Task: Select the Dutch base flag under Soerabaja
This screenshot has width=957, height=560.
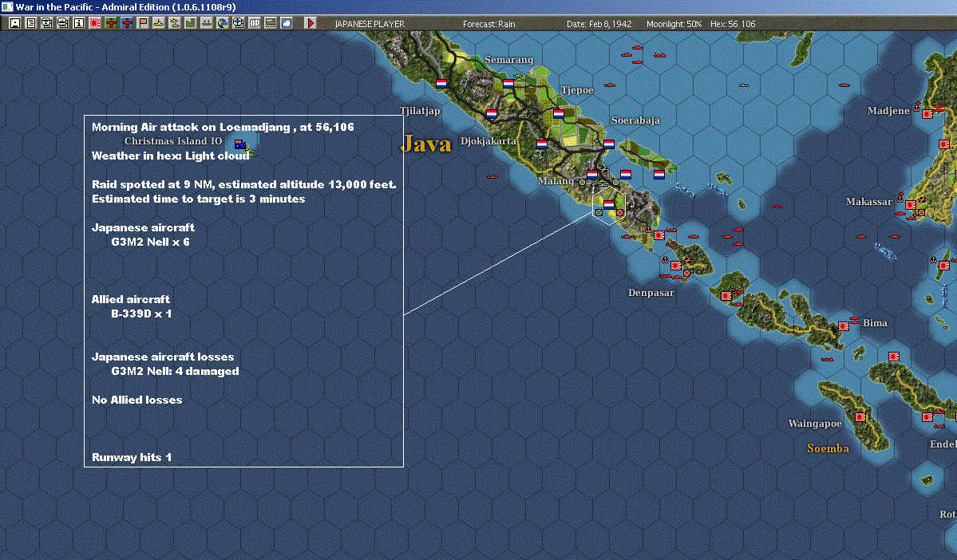Action: pyautogui.click(x=608, y=144)
